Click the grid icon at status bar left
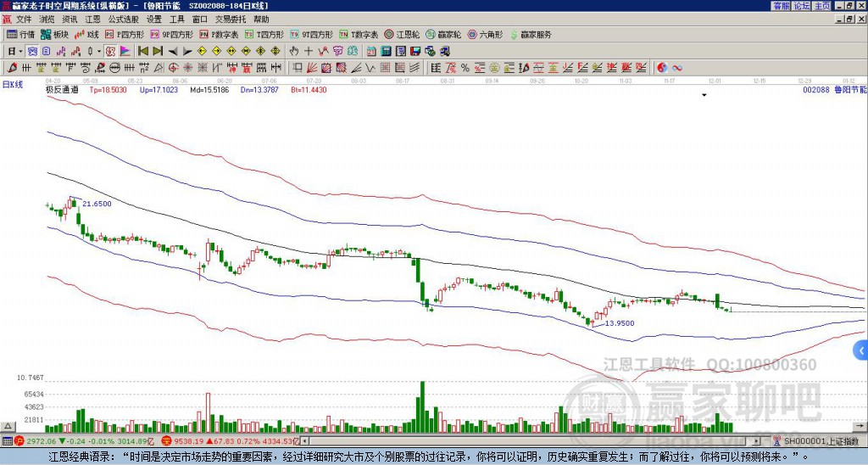Image resolution: width=868 pixels, height=465 pixels. (x=7, y=441)
